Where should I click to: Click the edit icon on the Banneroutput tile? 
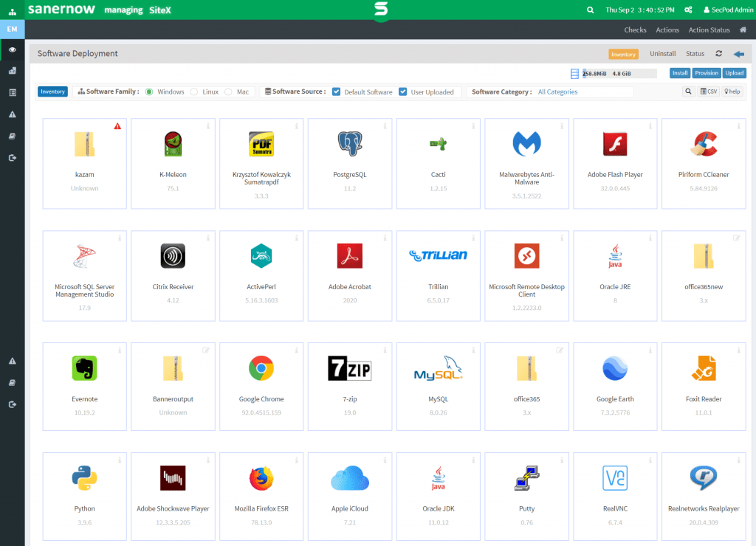point(206,350)
